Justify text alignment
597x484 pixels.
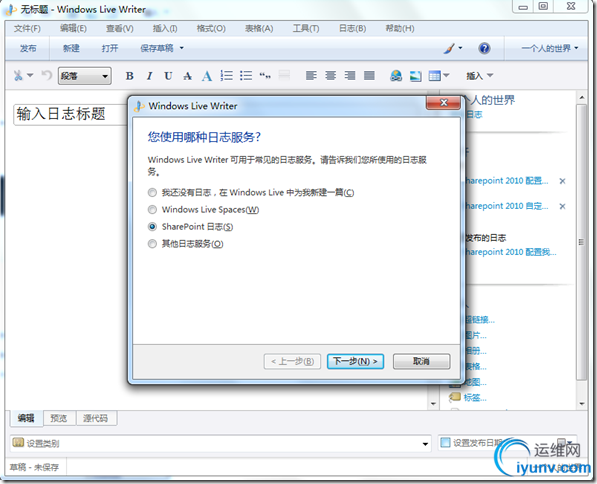tap(369, 75)
